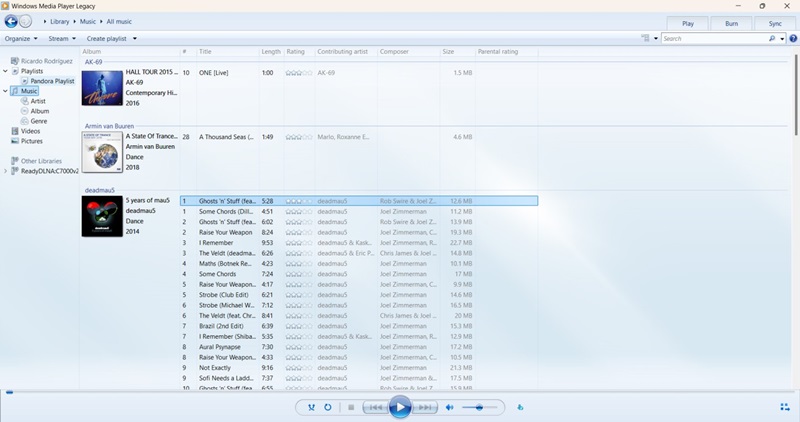Click the Armin van Buuren group header
The image size is (800, 422).
(x=109, y=126)
